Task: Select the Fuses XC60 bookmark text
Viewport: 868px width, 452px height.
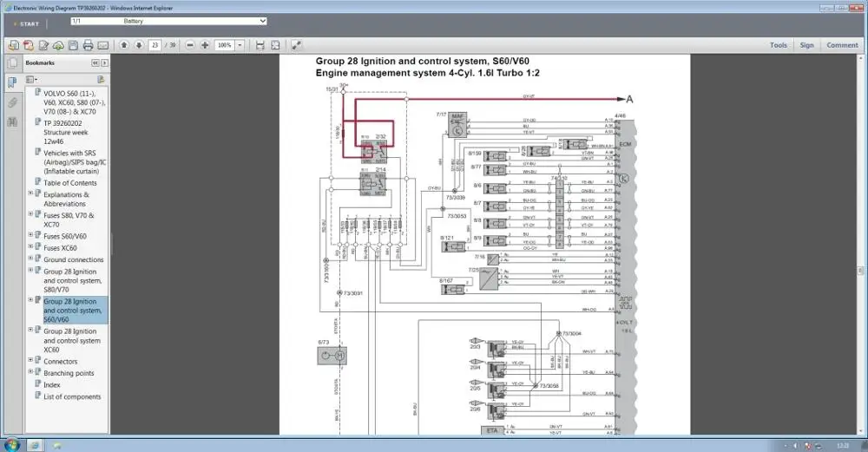Action: (60, 248)
